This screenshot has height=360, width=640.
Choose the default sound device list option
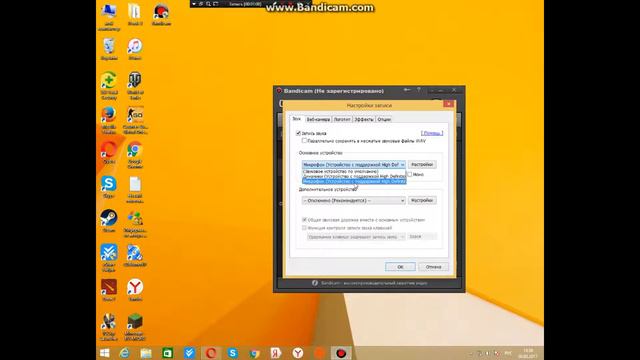(353, 171)
